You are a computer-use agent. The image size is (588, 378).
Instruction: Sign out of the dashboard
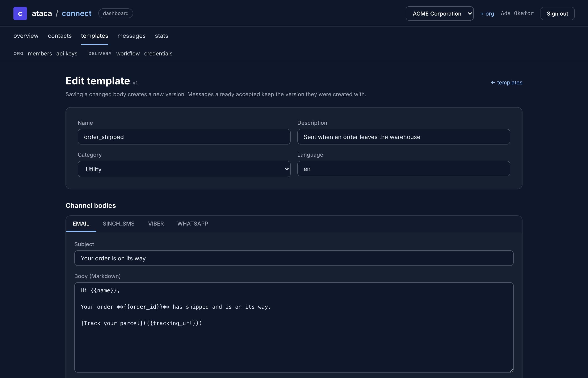tap(557, 13)
